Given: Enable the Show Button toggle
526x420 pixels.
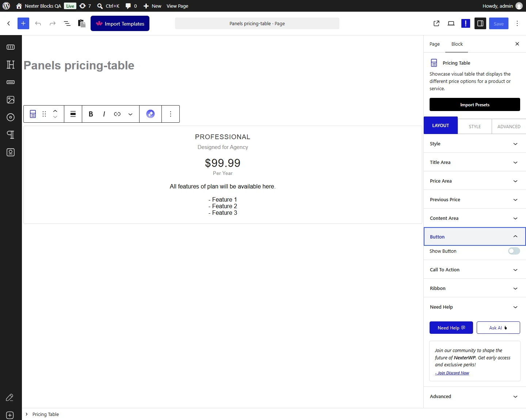Looking at the screenshot, I should [514, 251].
